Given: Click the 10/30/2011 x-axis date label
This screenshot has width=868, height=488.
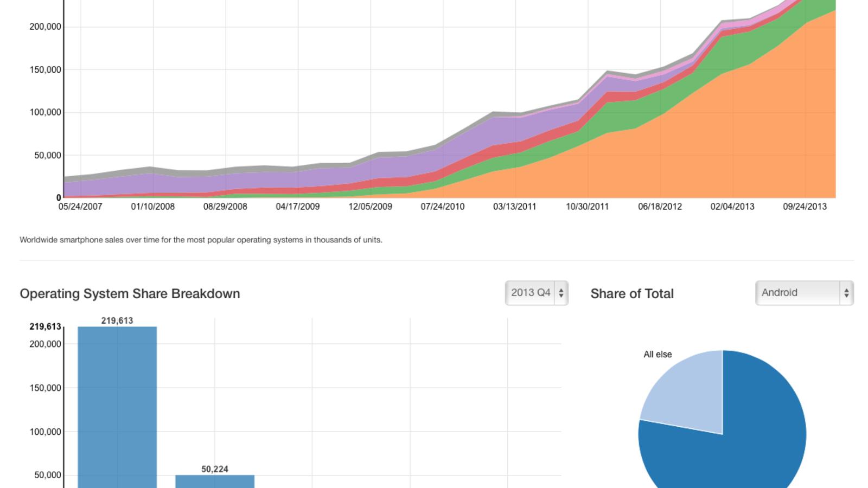Looking at the screenshot, I should tap(588, 207).
